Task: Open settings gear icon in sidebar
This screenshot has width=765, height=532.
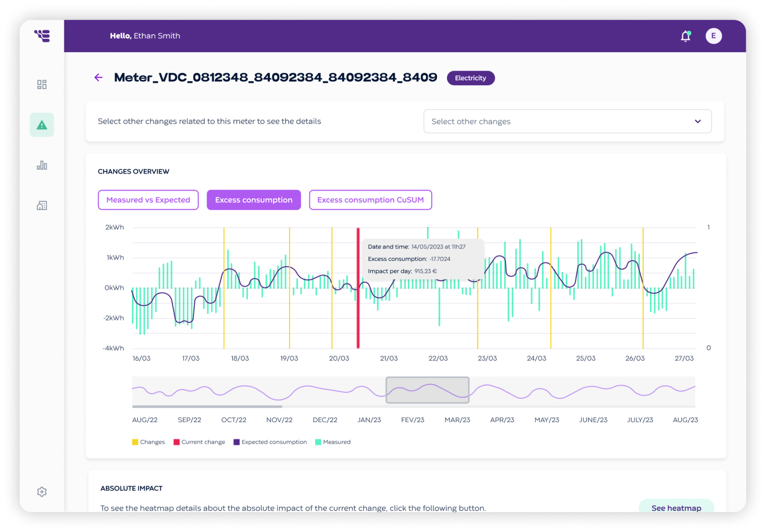Action: pyautogui.click(x=42, y=492)
